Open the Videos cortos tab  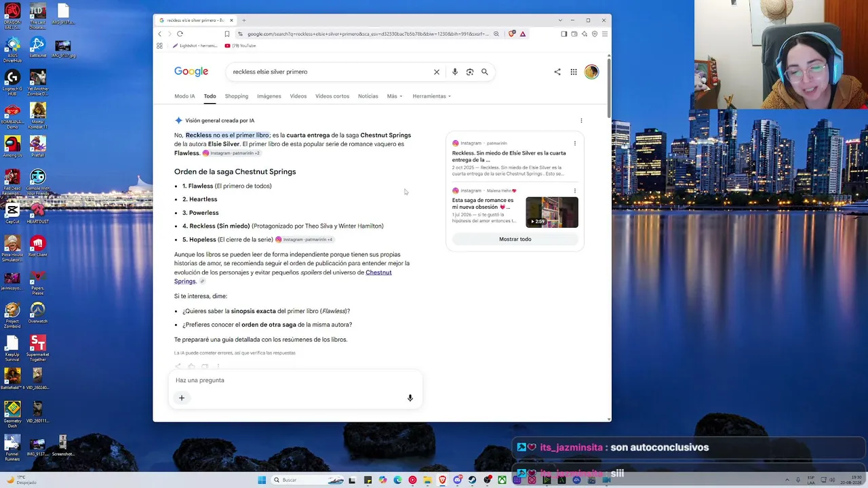point(332,96)
